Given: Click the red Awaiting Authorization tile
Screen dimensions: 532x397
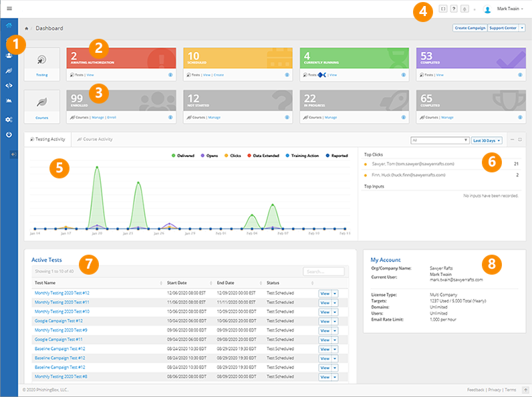Looking at the screenshot, I should (121, 58).
